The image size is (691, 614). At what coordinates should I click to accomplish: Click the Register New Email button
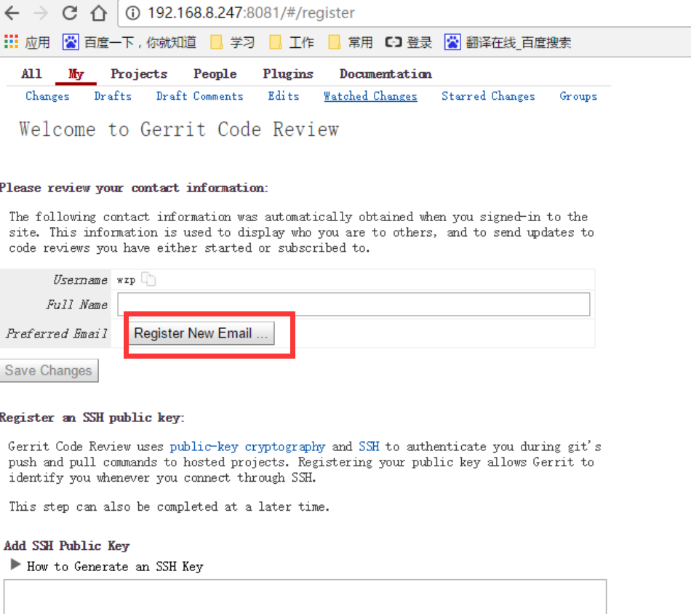click(x=201, y=333)
